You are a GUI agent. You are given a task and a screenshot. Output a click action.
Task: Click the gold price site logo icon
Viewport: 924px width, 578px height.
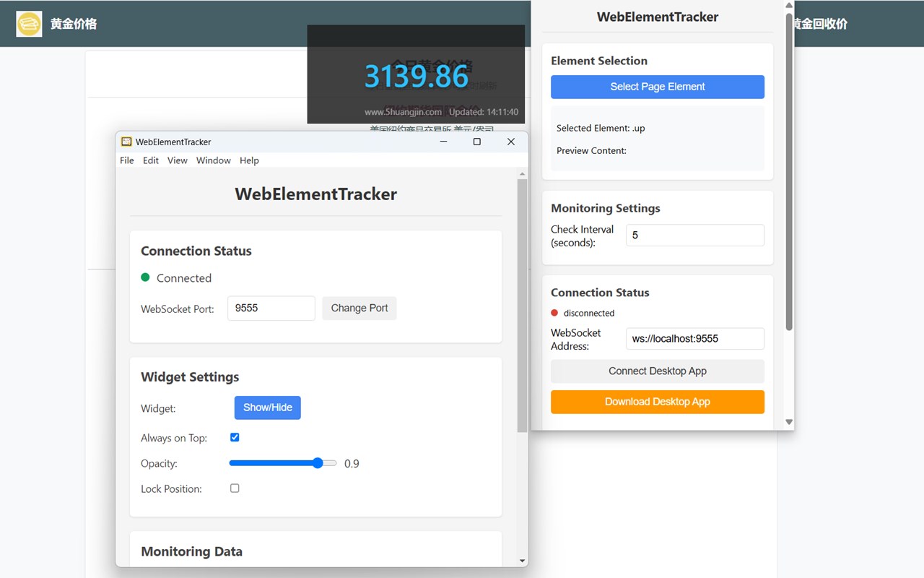(29, 24)
